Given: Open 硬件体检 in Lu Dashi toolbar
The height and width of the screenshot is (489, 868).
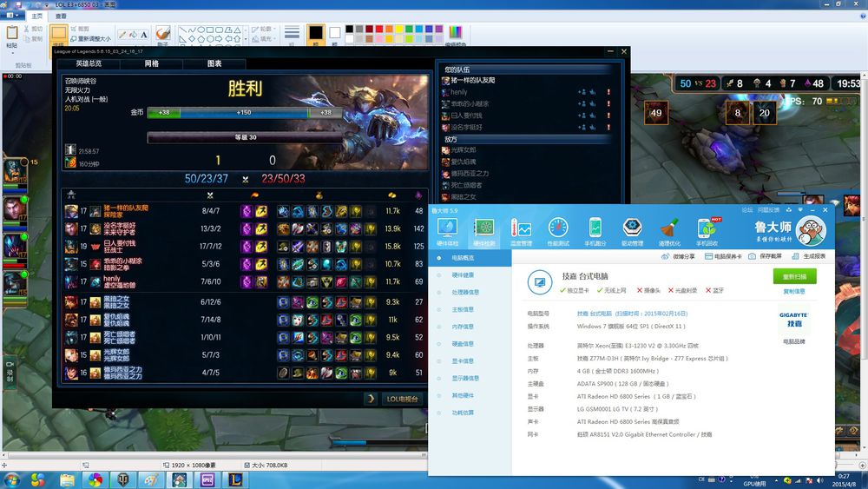Looking at the screenshot, I should [447, 232].
